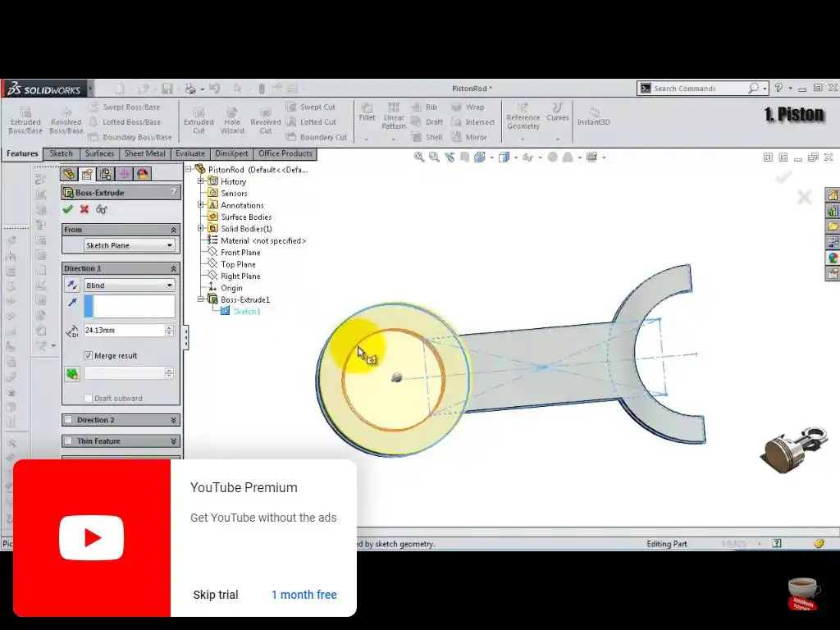
Task: Click the depth value stepper arrows
Action: pyautogui.click(x=169, y=330)
